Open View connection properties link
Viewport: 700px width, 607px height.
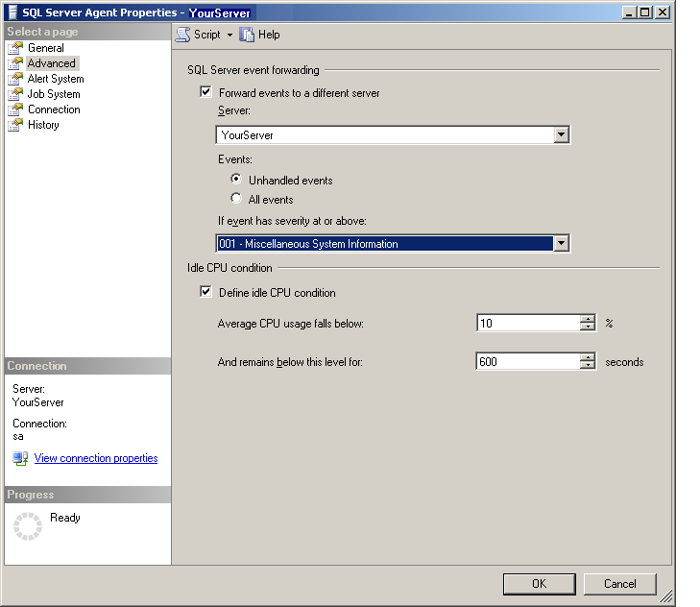(96, 458)
